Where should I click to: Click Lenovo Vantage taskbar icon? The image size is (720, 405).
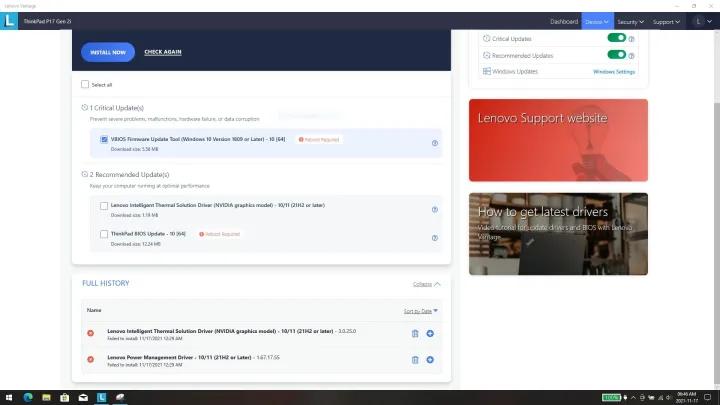click(101, 398)
